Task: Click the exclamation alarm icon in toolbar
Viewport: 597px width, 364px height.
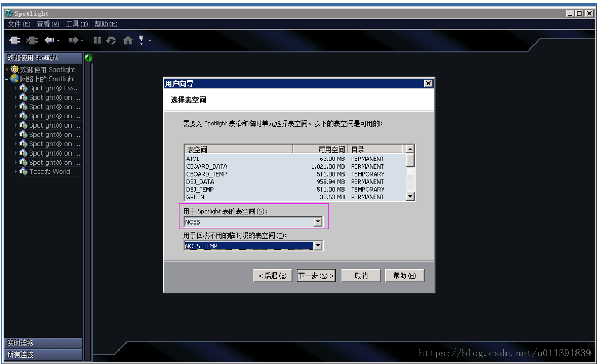Action: pos(141,40)
